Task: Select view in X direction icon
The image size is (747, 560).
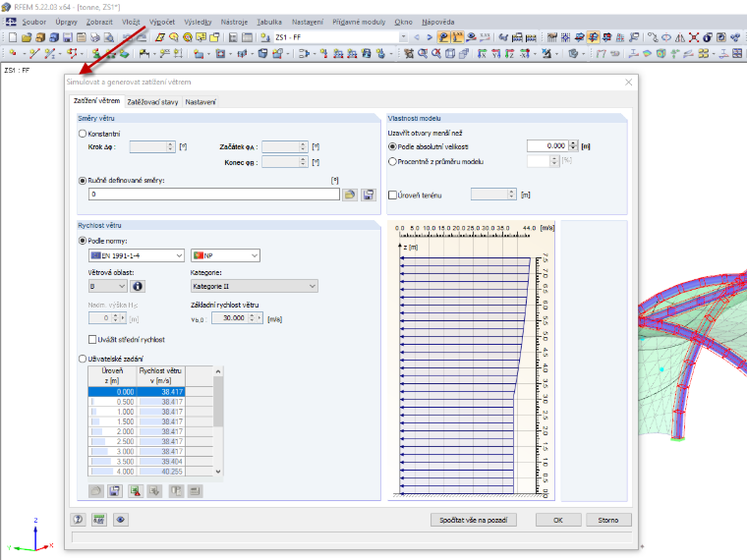Action: coord(483,54)
